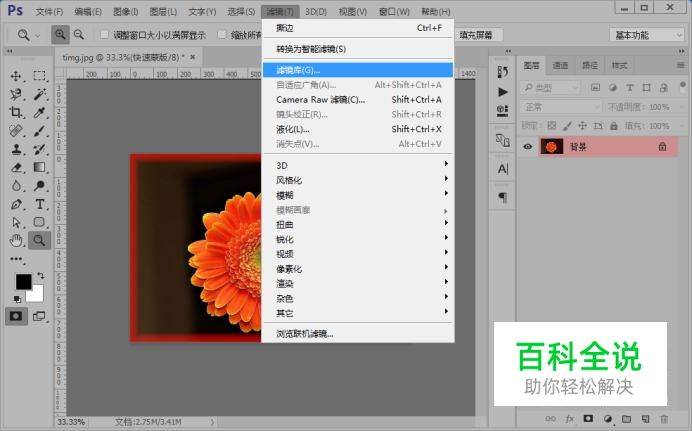Select the History Brush tool
This screenshot has height=431, width=692.
(39, 149)
